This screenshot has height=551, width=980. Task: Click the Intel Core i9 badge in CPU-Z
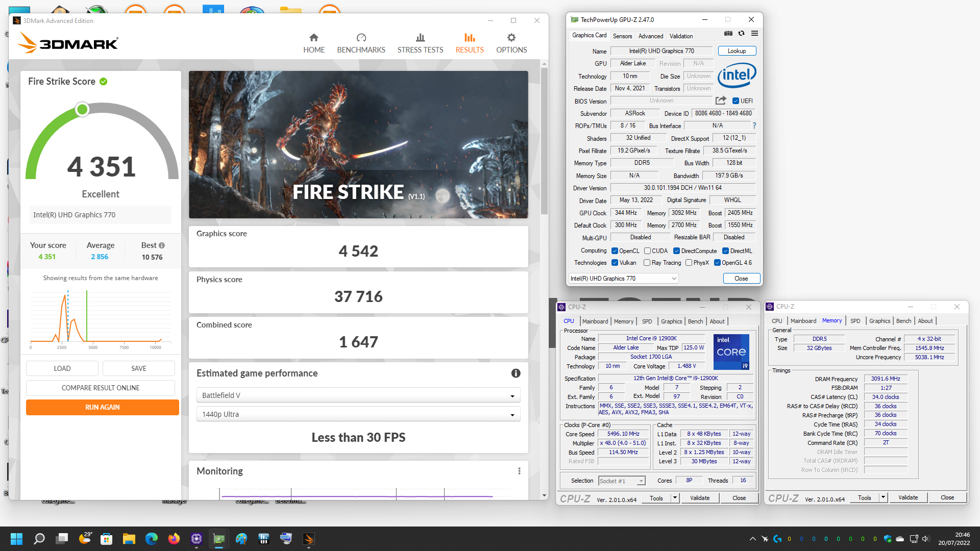[731, 352]
